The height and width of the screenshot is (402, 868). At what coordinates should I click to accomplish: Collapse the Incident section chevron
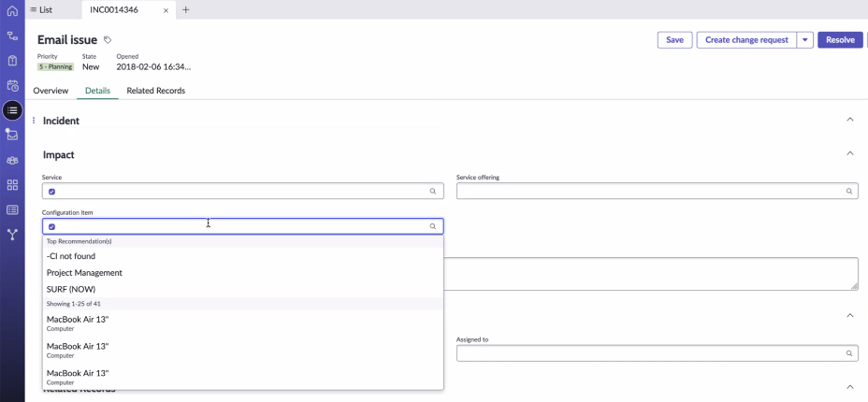[x=850, y=120]
